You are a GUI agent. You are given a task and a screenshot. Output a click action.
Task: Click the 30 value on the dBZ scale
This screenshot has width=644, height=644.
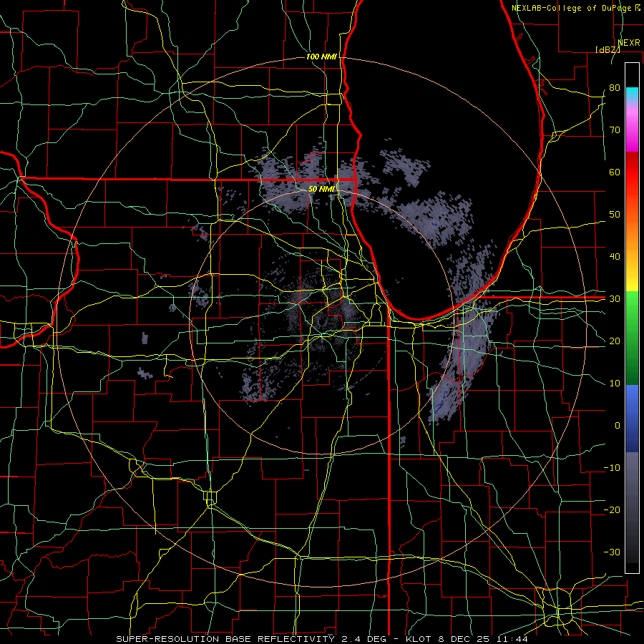(x=615, y=299)
